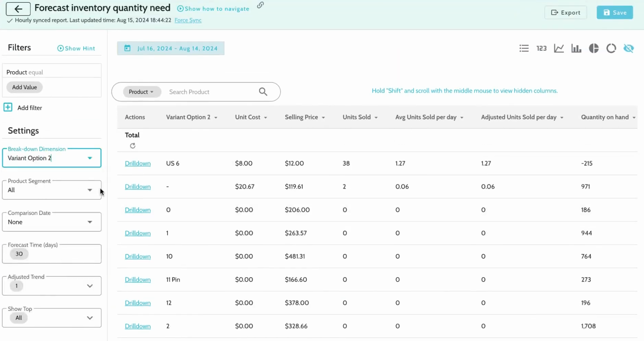
Task: Open Units Sold column menu
Action: coord(376,117)
